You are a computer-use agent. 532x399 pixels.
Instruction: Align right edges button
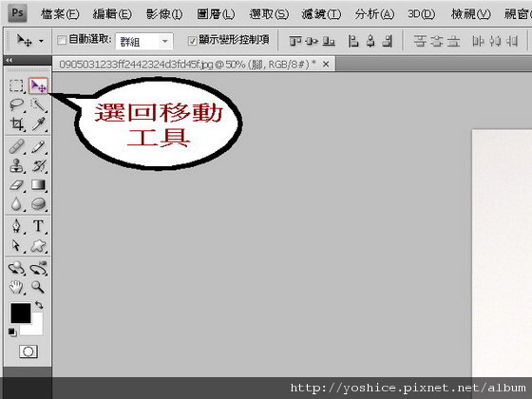pos(388,42)
